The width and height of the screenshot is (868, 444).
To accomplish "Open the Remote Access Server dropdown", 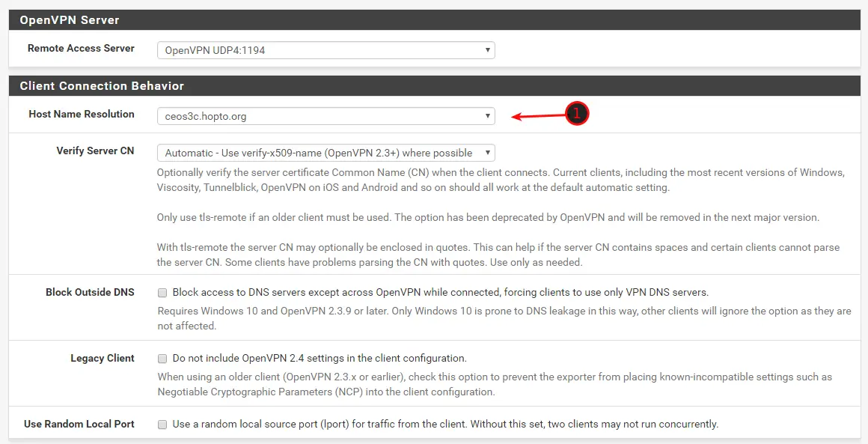I will click(325, 50).
